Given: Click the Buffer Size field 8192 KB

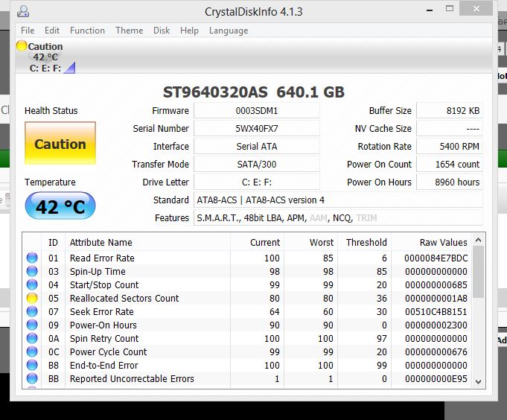Looking at the screenshot, I should pyautogui.click(x=450, y=110).
